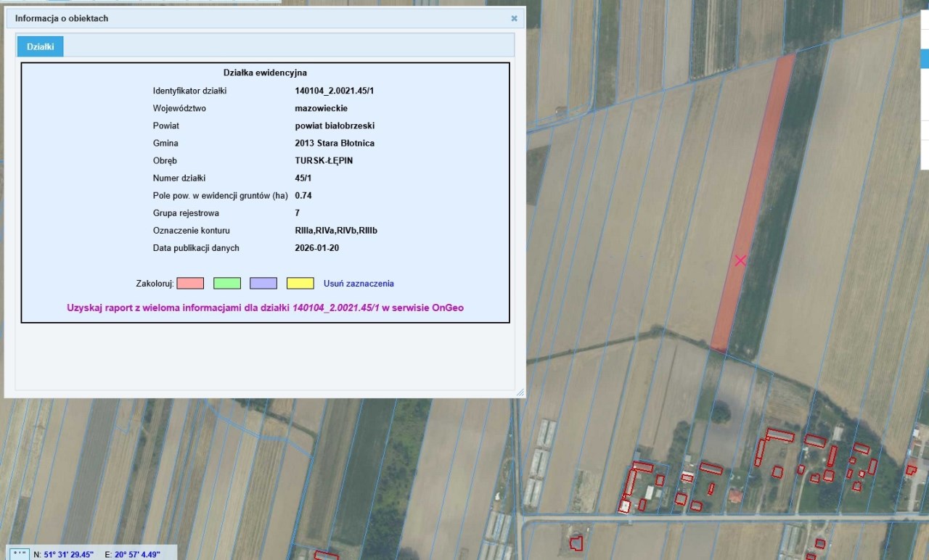Select the Działki tab
This screenshot has width=929, height=560.
tap(41, 46)
